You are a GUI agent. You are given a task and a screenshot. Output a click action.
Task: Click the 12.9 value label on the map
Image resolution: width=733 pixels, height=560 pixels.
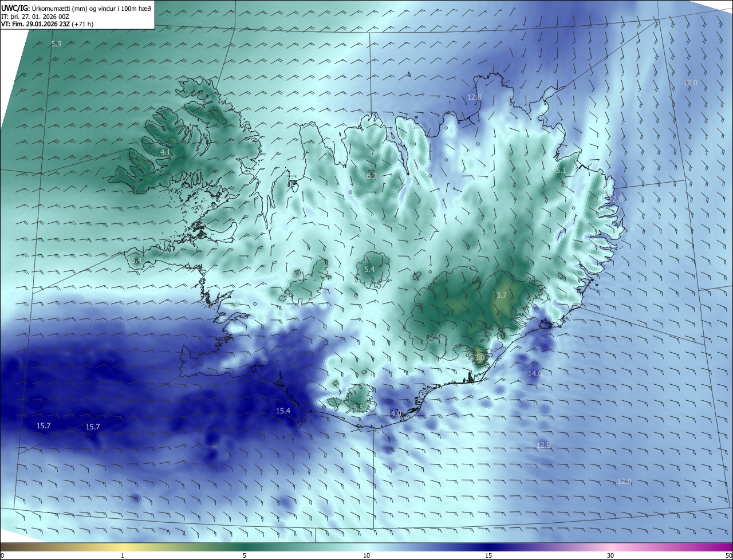544,445
